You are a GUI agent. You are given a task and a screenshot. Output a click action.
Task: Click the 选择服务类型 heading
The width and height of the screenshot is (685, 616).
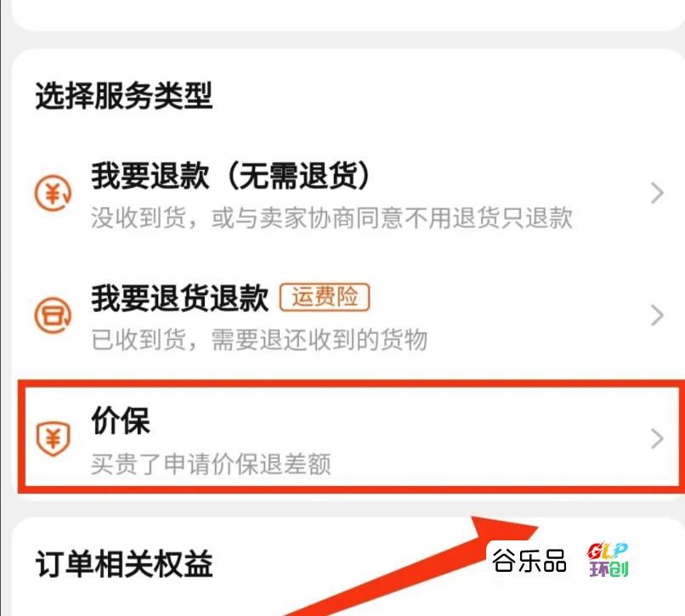pyautogui.click(x=124, y=96)
